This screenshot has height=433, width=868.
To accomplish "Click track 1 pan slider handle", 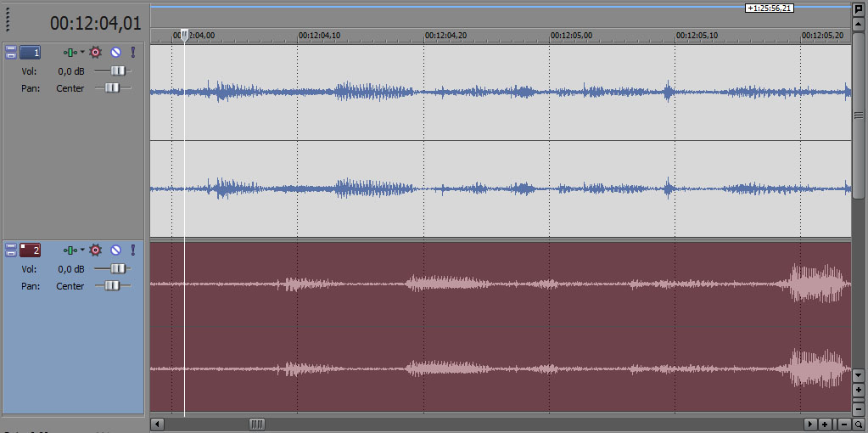I will click(112, 87).
